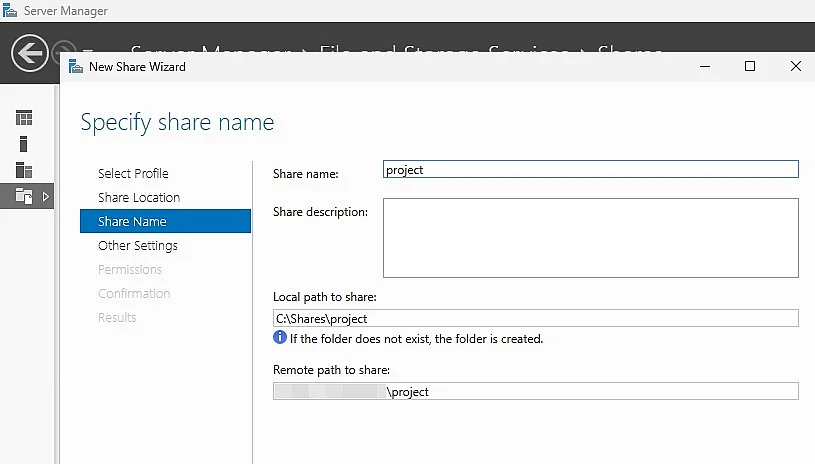The height and width of the screenshot is (464, 815).
Task: Click the blue information icon
Action: coord(280,338)
